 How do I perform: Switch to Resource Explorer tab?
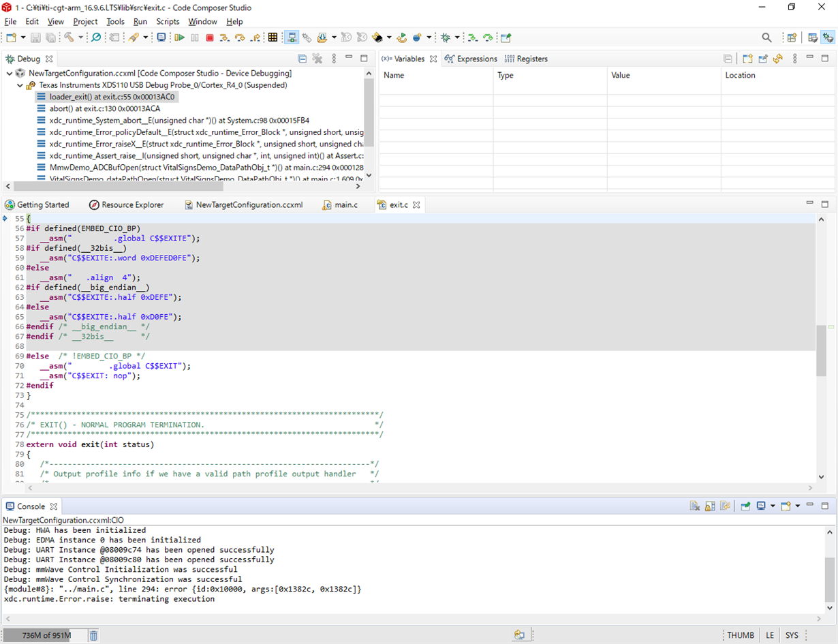pyautogui.click(x=127, y=204)
